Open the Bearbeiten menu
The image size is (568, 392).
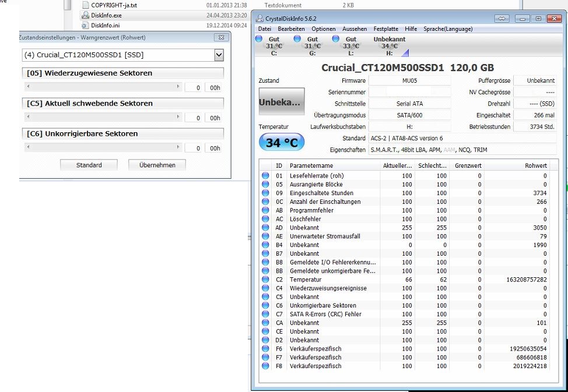(x=291, y=29)
